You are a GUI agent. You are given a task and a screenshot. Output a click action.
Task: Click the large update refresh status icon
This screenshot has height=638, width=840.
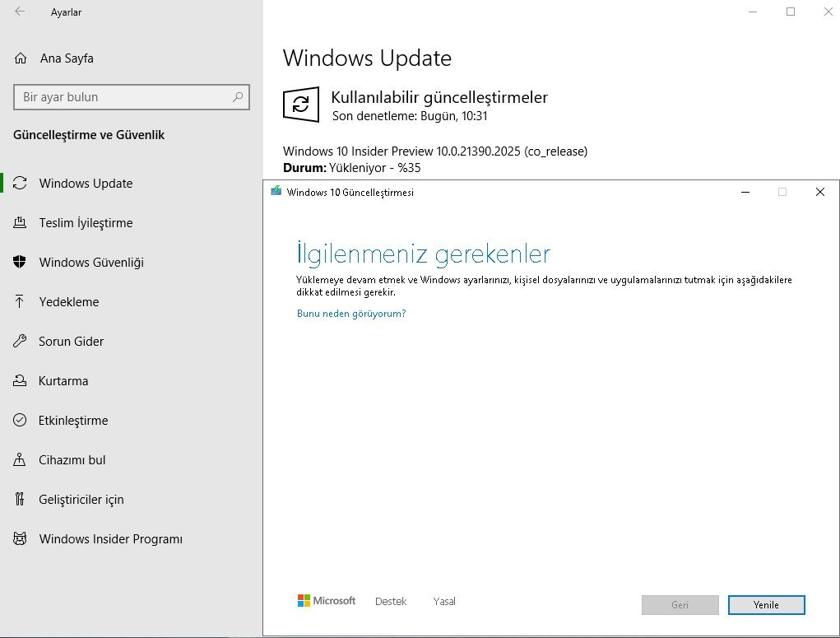(301, 105)
